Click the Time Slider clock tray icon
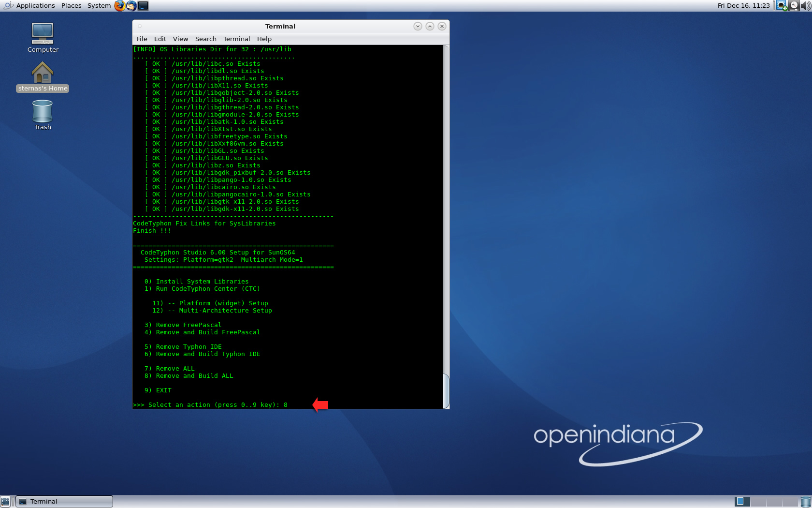This screenshot has height=508, width=812. (x=794, y=6)
